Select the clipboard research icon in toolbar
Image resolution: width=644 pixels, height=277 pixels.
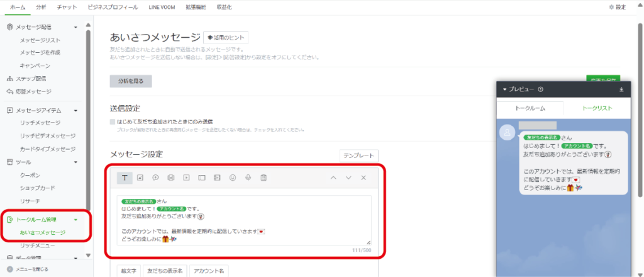(264, 178)
